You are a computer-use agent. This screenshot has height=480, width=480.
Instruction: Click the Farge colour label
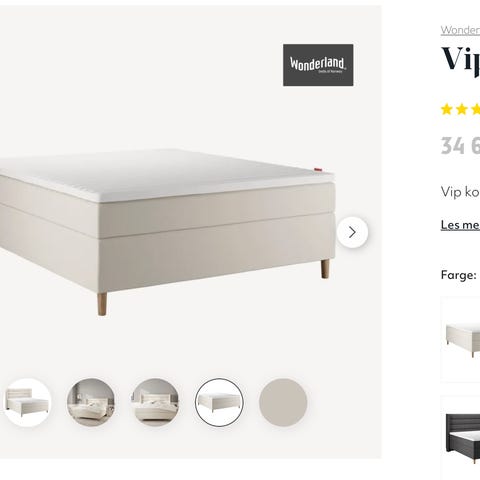tap(458, 275)
